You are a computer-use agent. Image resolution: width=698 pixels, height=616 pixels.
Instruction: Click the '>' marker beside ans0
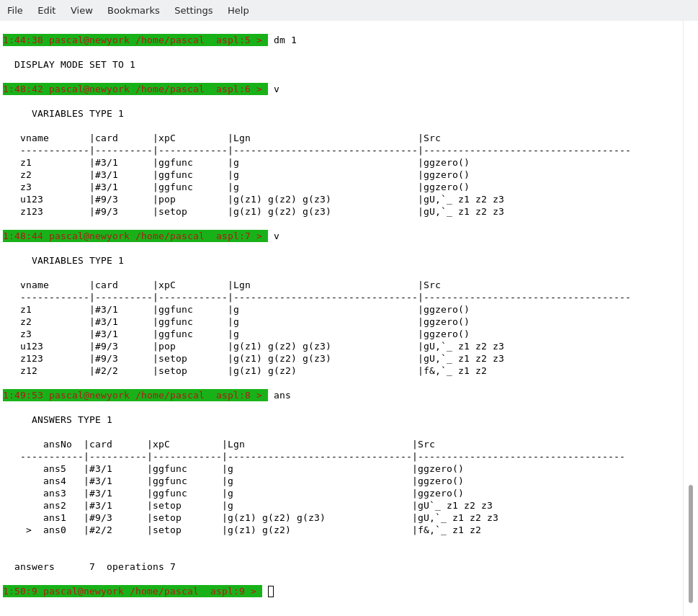(29, 530)
